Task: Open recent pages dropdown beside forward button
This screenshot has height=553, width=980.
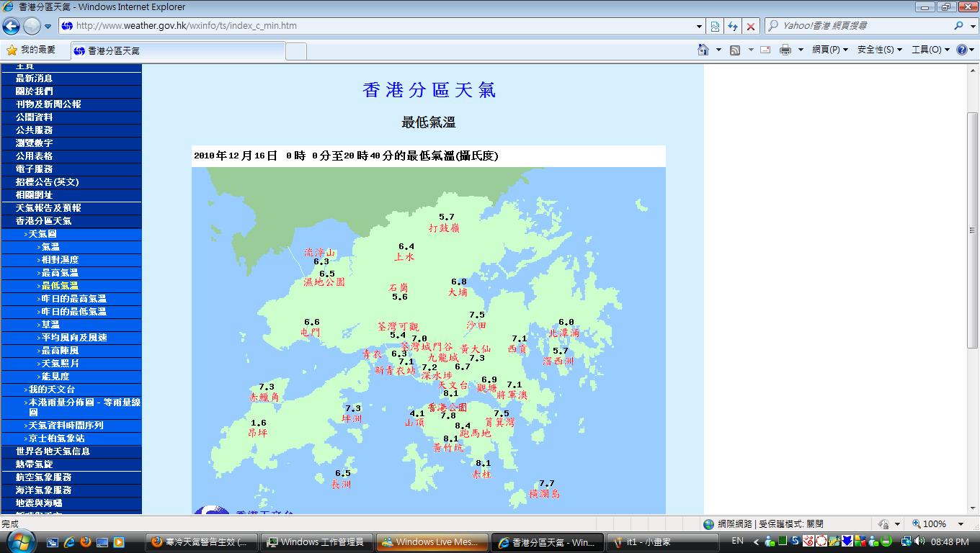Action: click(x=48, y=27)
